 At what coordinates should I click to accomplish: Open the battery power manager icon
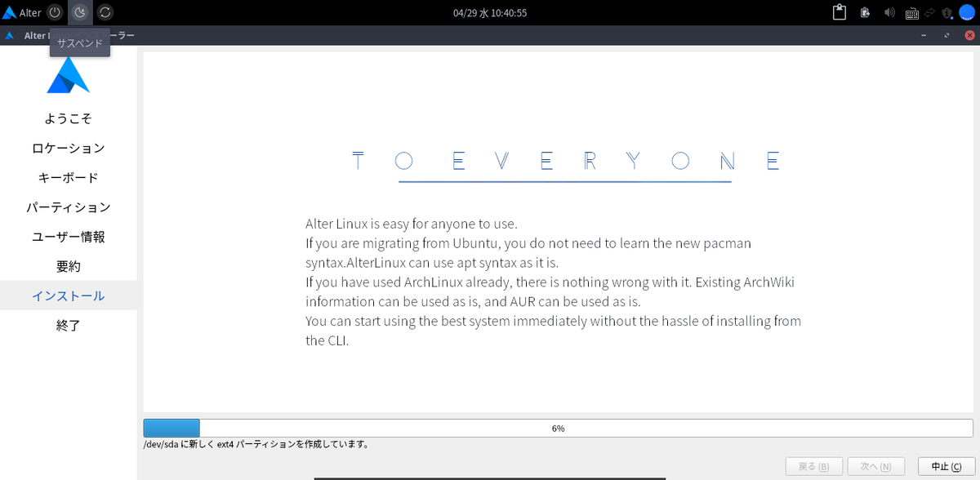(865, 12)
